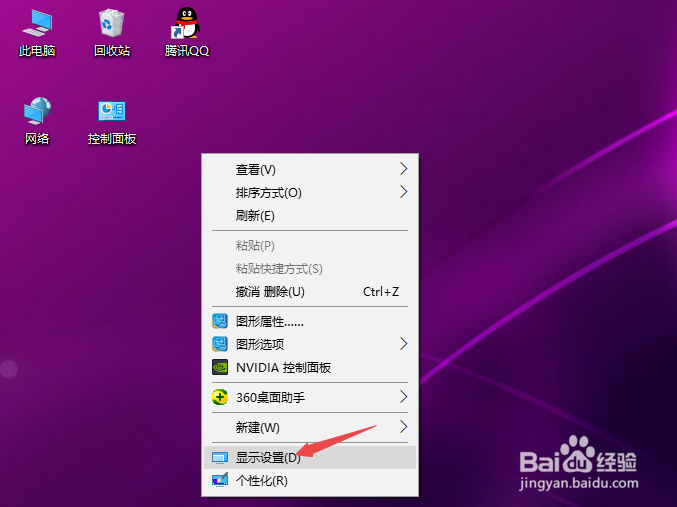Expand the arrow beside 360桌面助手
The image size is (677, 507).
[x=403, y=396]
